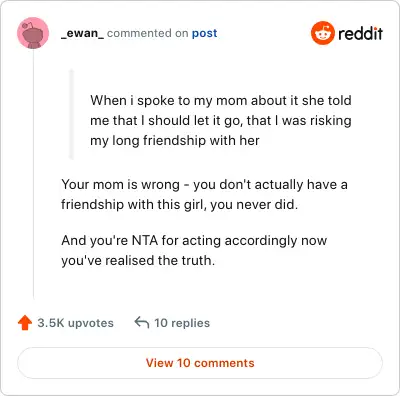The image size is (400, 396).
Task: Click the reddit wordmark text
Action: [x=360, y=33]
